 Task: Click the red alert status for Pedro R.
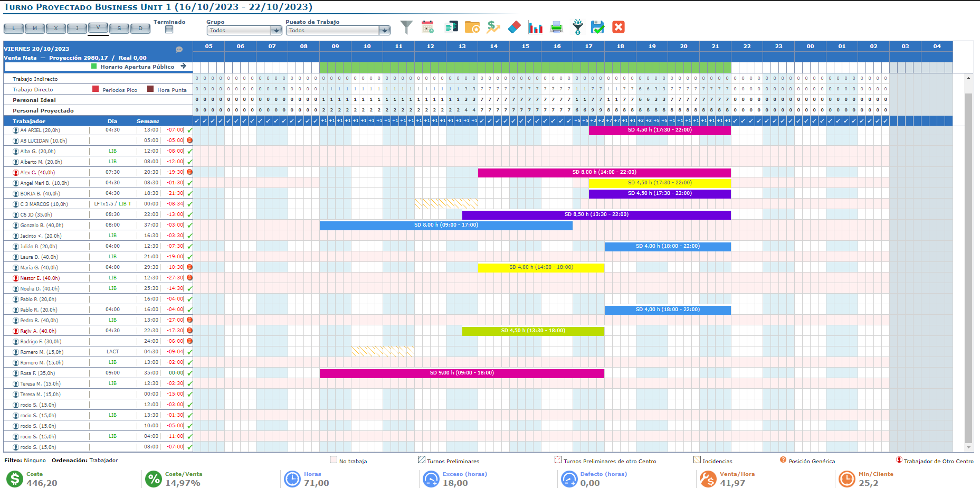[189, 320]
